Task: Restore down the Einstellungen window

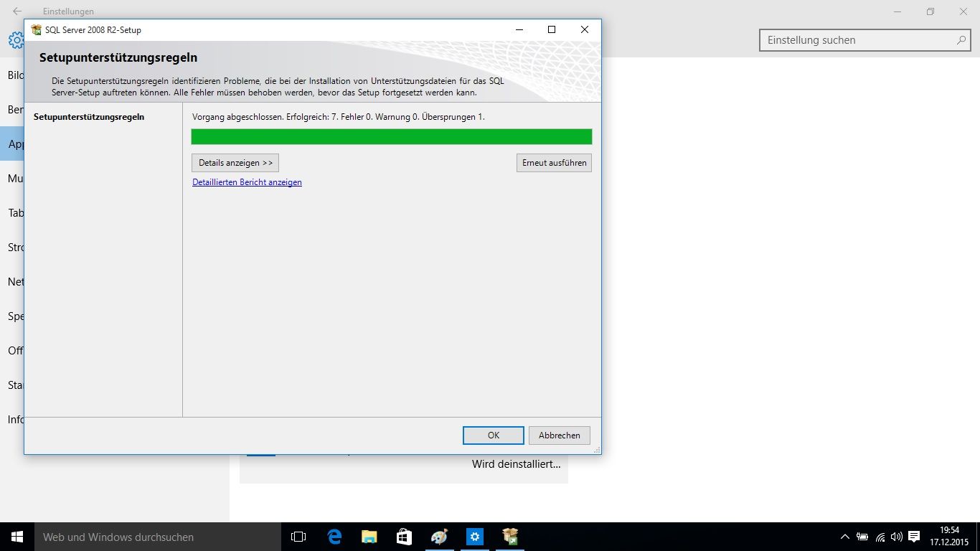Action: point(930,11)
